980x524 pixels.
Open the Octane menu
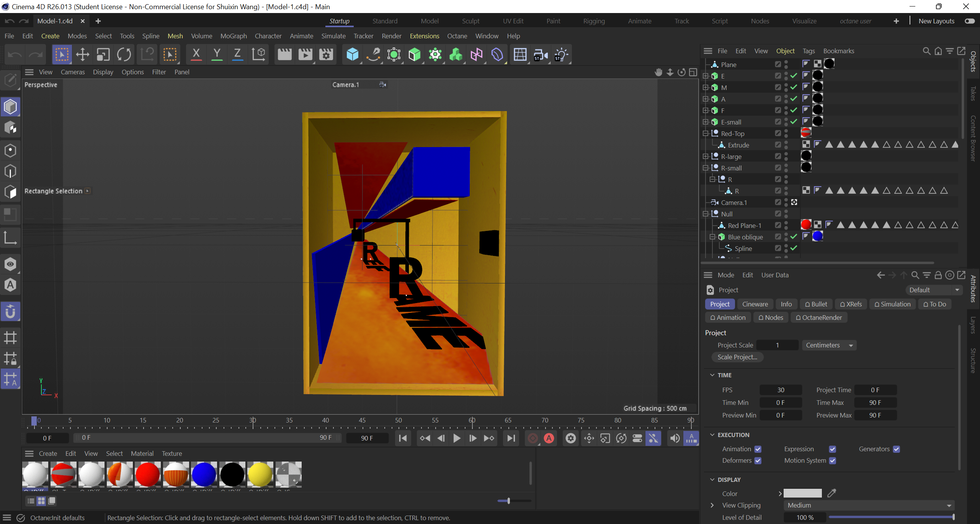coord(457,36)
